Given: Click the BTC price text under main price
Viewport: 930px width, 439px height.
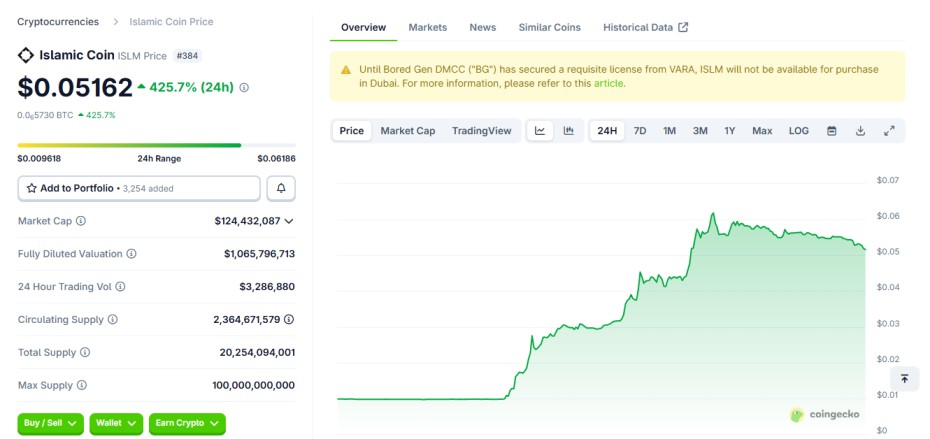Looking at the screenshot, I should point(45,116).
